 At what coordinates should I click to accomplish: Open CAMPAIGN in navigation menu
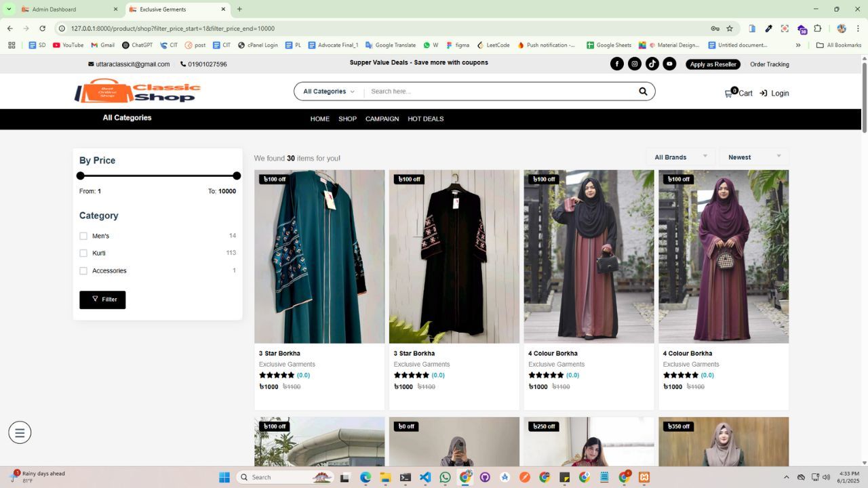(x=382, y=119)
